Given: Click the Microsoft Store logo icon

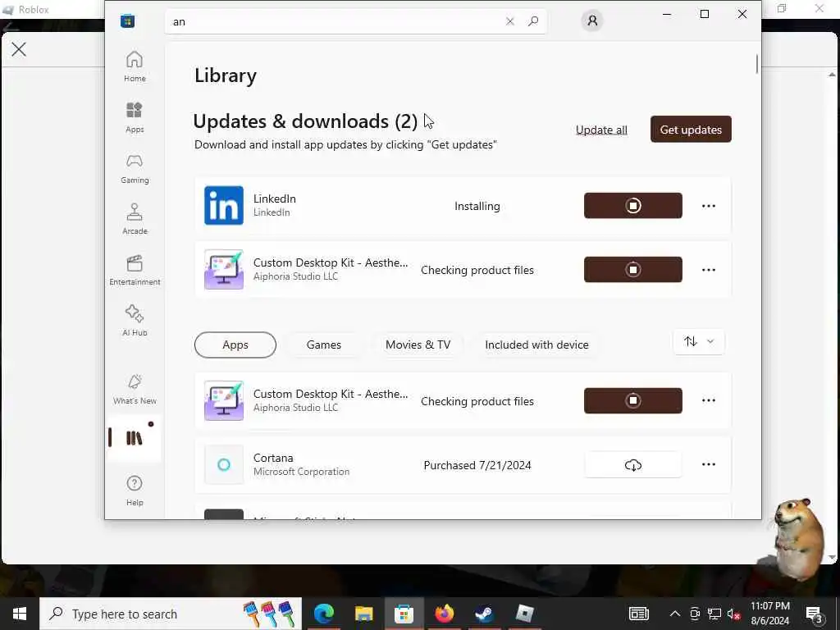Looking at the screenshot, I should pos(127,21).
